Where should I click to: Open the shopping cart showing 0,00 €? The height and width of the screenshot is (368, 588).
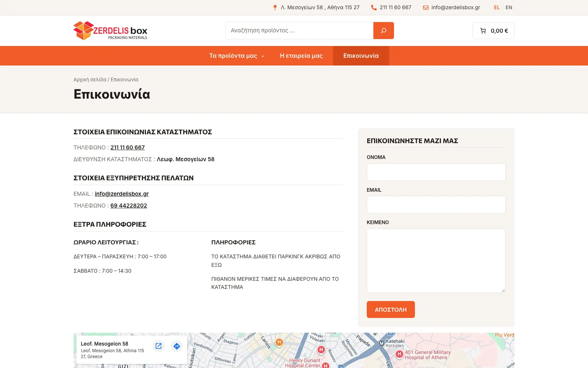[494, 31]
